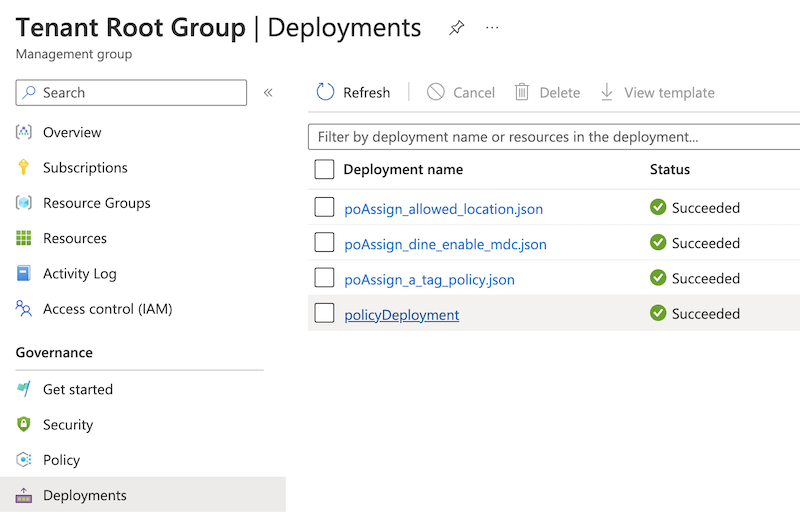Image resolution: width=800 pixels, height=524 pixels.
Task: Collapse the sidebar with double chevron
Action: click(x=268, y=93)
